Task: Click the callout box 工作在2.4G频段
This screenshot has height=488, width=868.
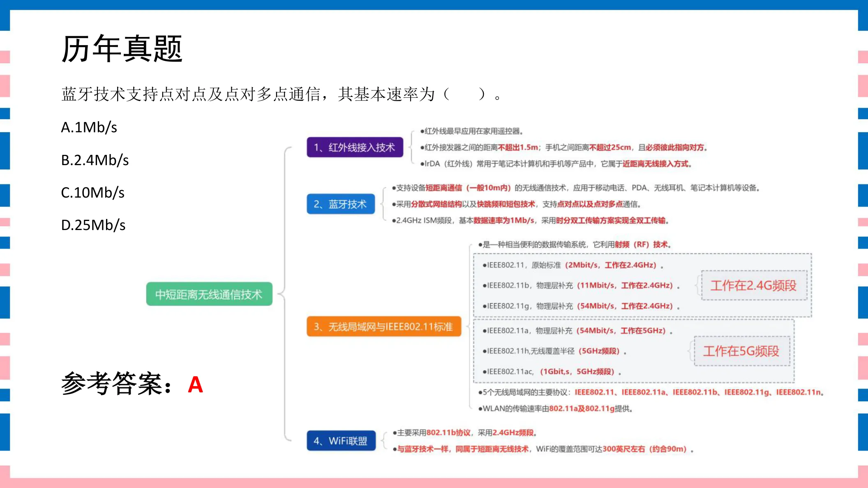Action: 754,285
